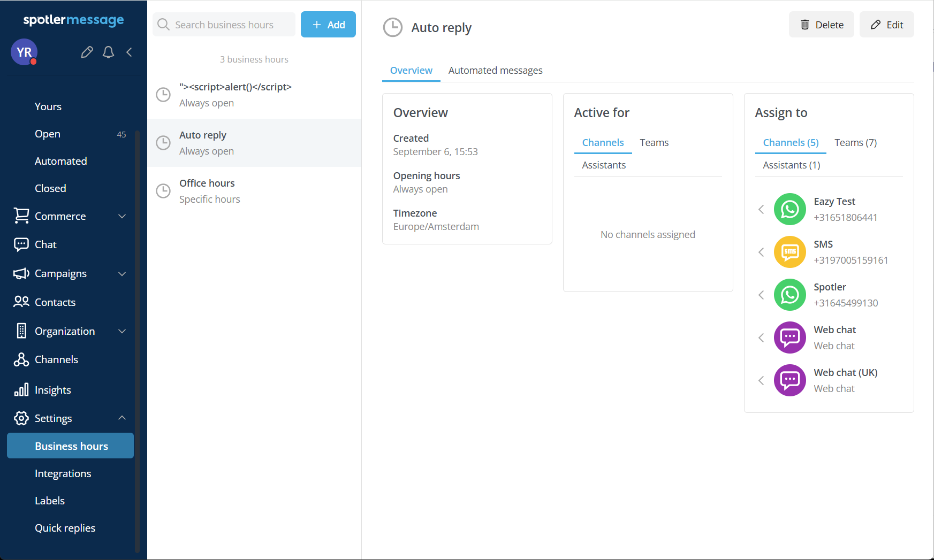Expand the Campaigns menu chevron
This screenshot has height=560, width=934.
(122, 273)
